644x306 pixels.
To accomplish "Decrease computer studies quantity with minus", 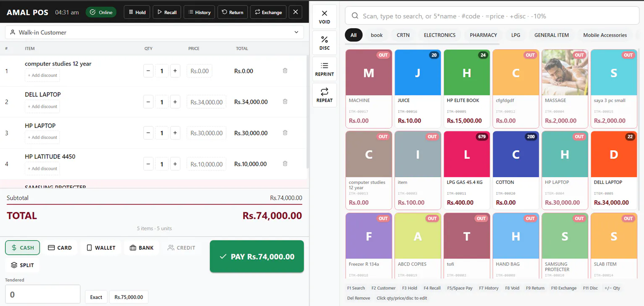I will [148, 71].
